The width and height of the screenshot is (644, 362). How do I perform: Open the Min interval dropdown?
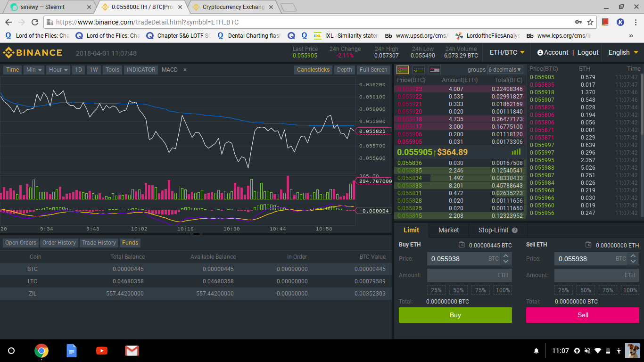tap(34, 70)
